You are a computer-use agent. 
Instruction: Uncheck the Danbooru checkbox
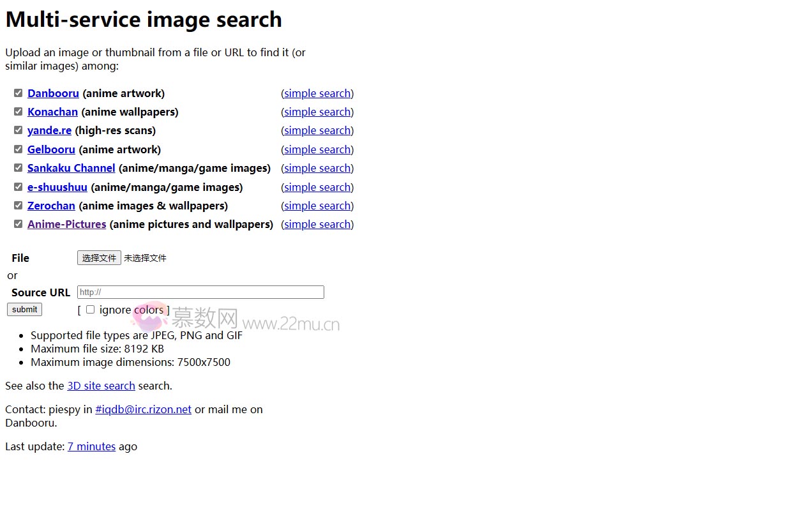[19, 93]
